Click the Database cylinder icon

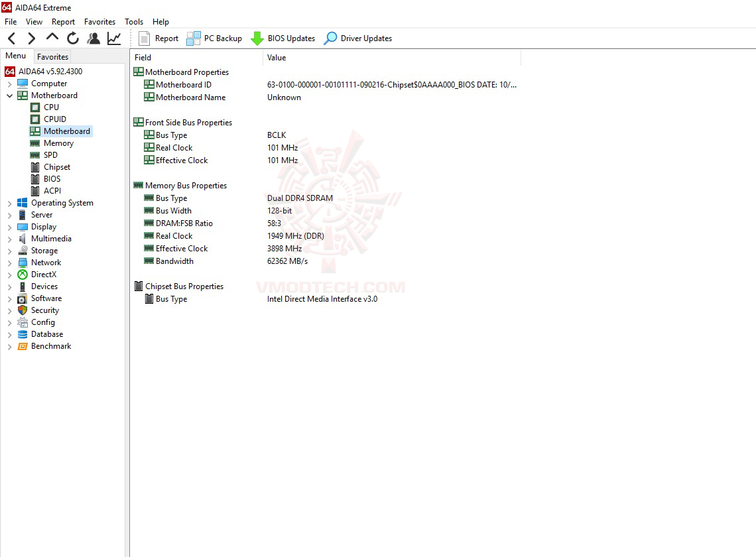tap(23, 334)
